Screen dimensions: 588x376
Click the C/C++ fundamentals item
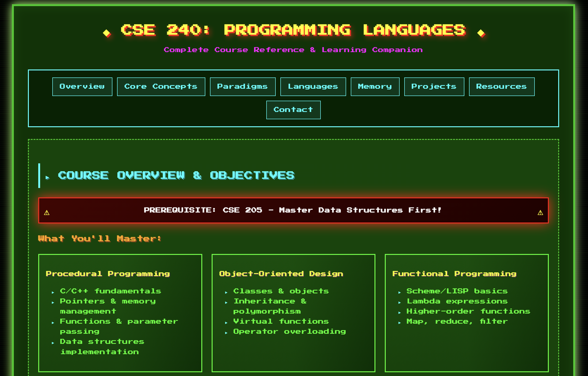tap(110, 291)
